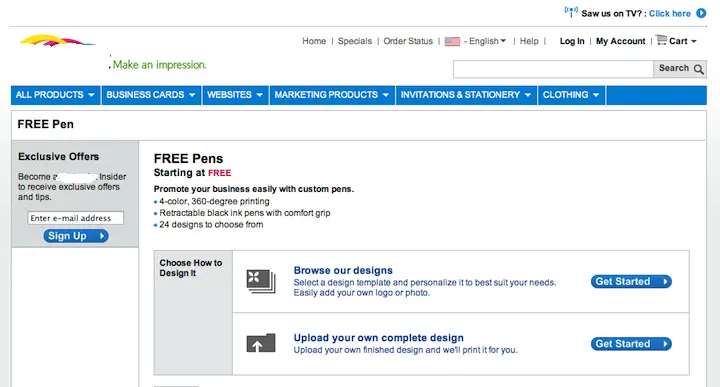
Task: Open the MARKETING PRODUCTS menu
Action: click(x=332, y=95)
